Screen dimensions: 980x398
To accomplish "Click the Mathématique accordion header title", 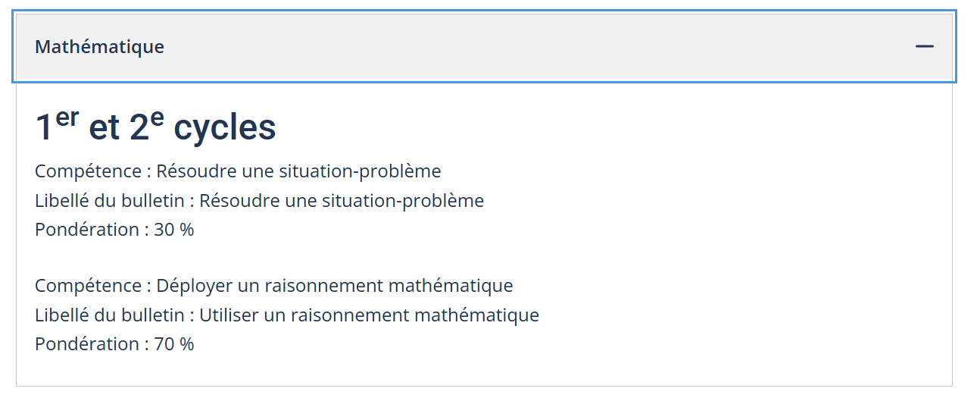I will 99,46.
